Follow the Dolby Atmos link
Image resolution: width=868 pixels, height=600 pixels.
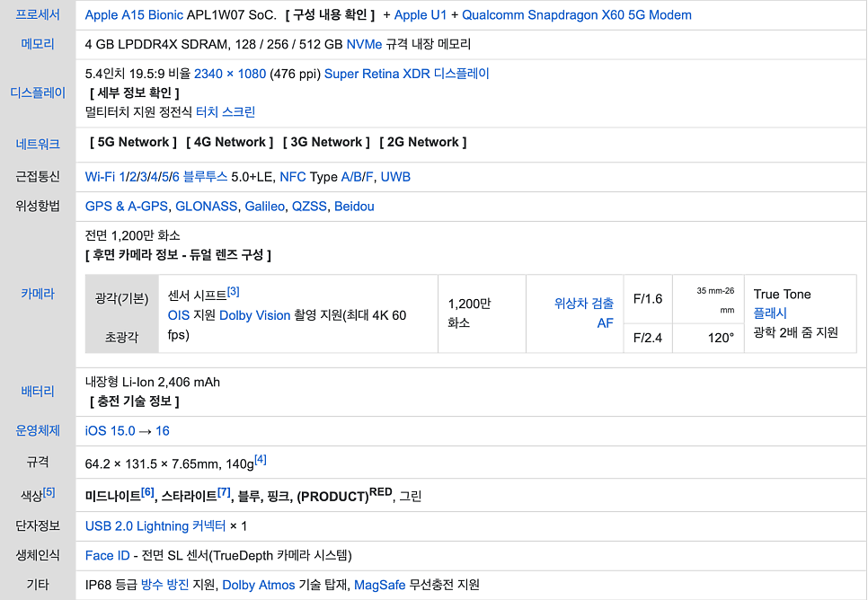259,585
